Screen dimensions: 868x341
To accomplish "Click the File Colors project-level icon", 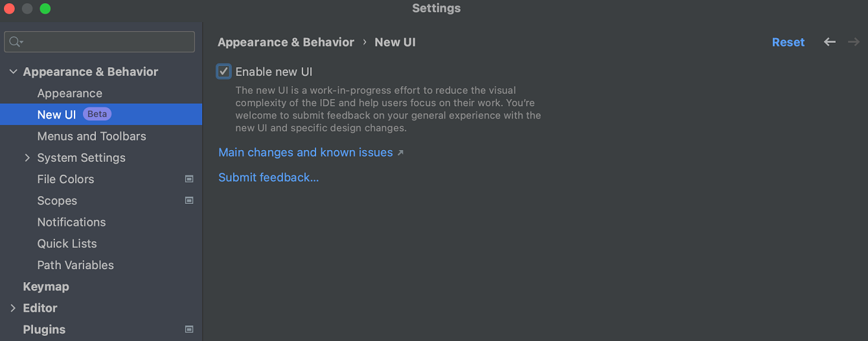I will (189, 179).
